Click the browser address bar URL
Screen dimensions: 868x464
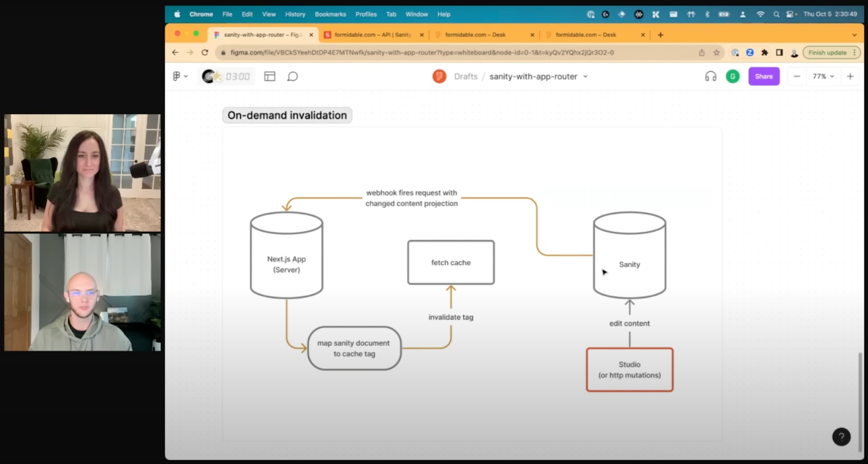pos(422,53)
